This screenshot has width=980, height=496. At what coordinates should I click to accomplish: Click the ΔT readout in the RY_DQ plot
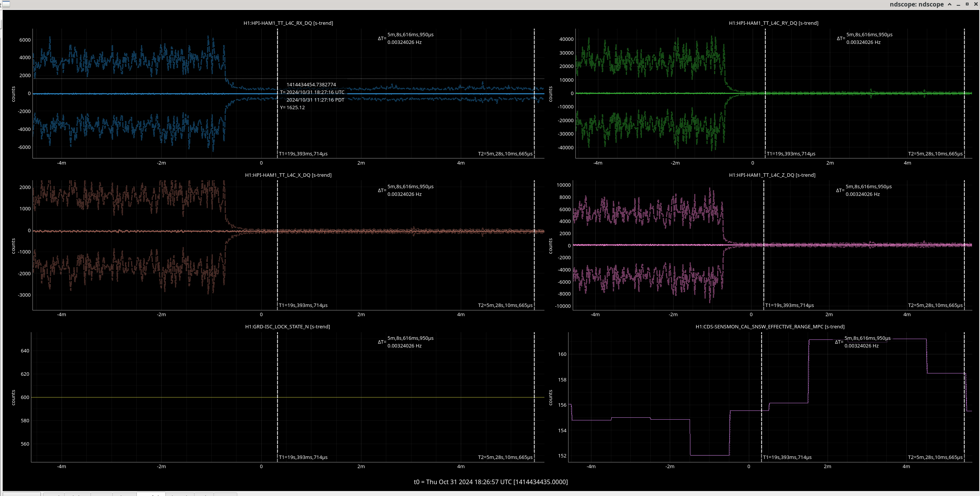(865, 38)
